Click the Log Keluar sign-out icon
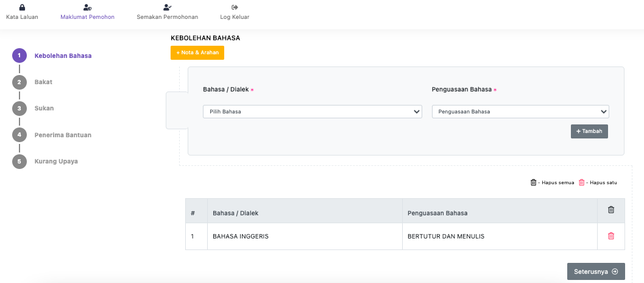644x283 pixels. pyautogui.click(x=235, y=7)
